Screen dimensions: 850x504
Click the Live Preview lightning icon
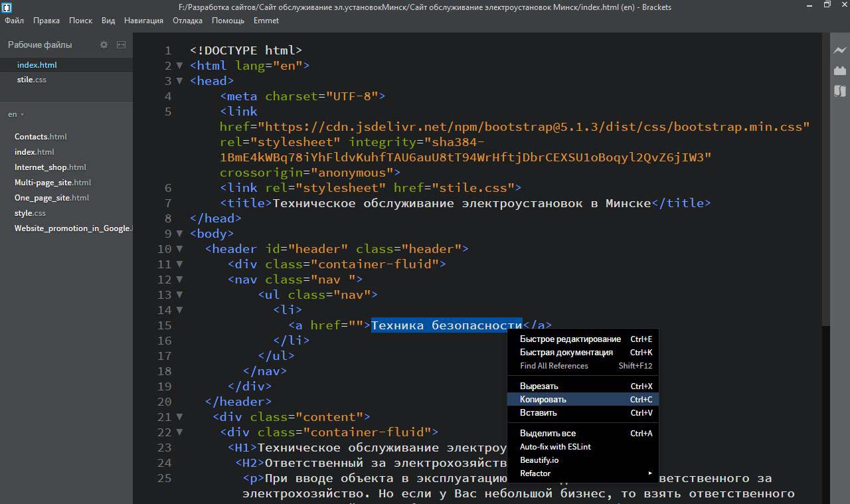839,50
